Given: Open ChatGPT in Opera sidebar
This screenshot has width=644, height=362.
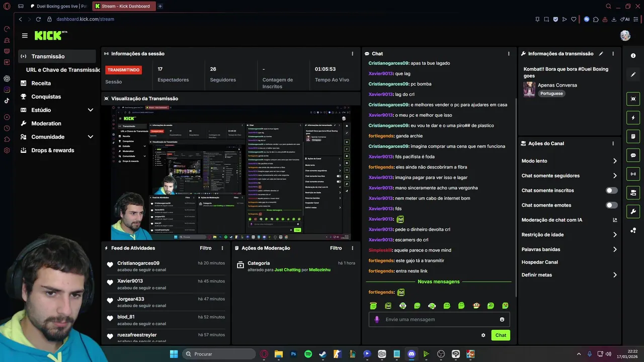Looking at the screenshot, I should 7,78.
